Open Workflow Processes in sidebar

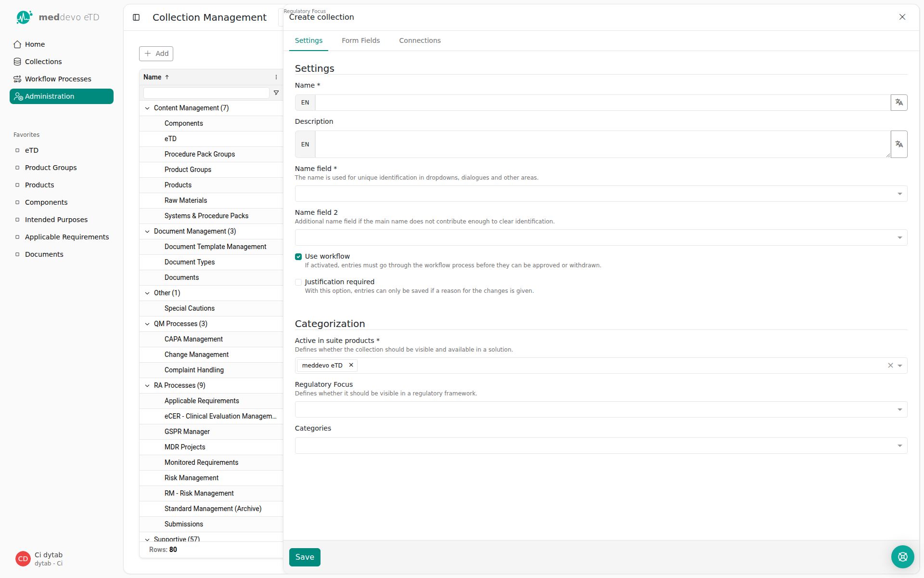[x=58, y=79]
